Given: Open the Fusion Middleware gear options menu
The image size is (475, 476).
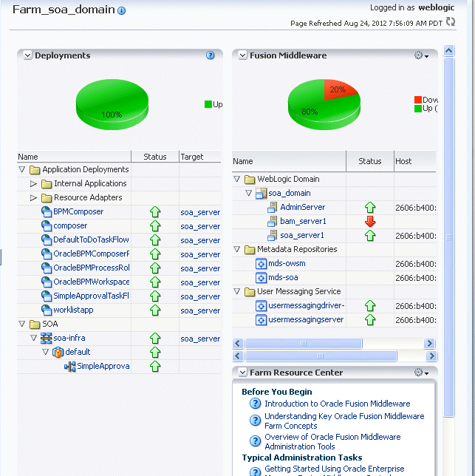Looking at the screenshot, I should (421, 55).
